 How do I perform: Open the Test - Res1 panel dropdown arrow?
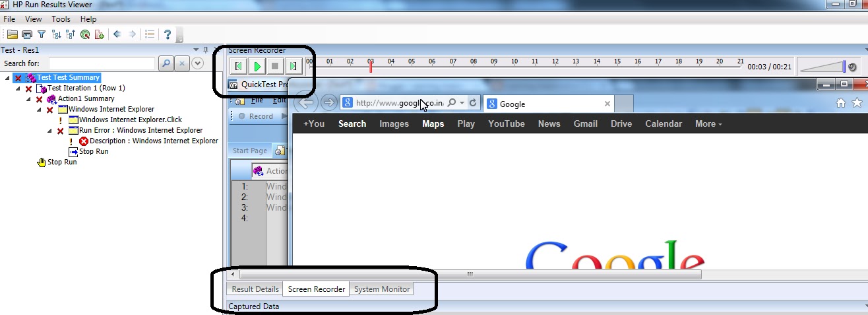(x=196, y=50)
